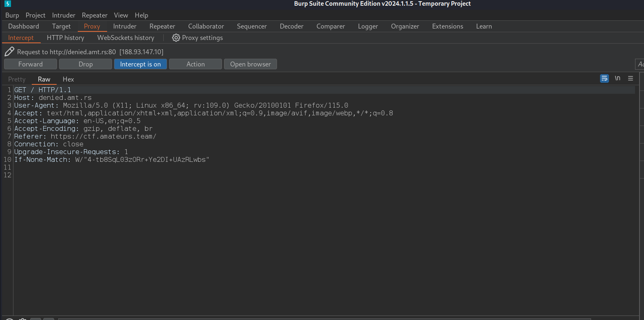Click the pencil edit target icon
This screenshot has height=320, width=644.
pos(9,52)
